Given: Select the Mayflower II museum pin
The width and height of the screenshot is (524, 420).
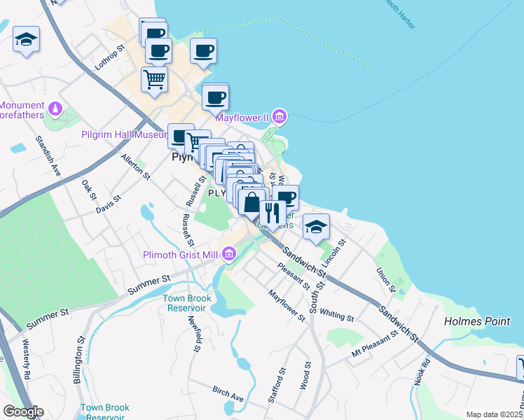Looking at the screenshot, I should [280, 117].
